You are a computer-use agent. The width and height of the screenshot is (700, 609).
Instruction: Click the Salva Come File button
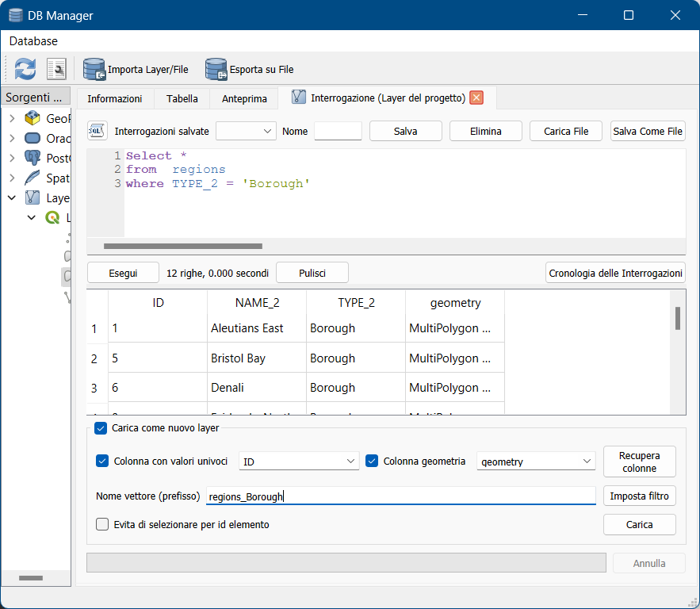[648, 132]
